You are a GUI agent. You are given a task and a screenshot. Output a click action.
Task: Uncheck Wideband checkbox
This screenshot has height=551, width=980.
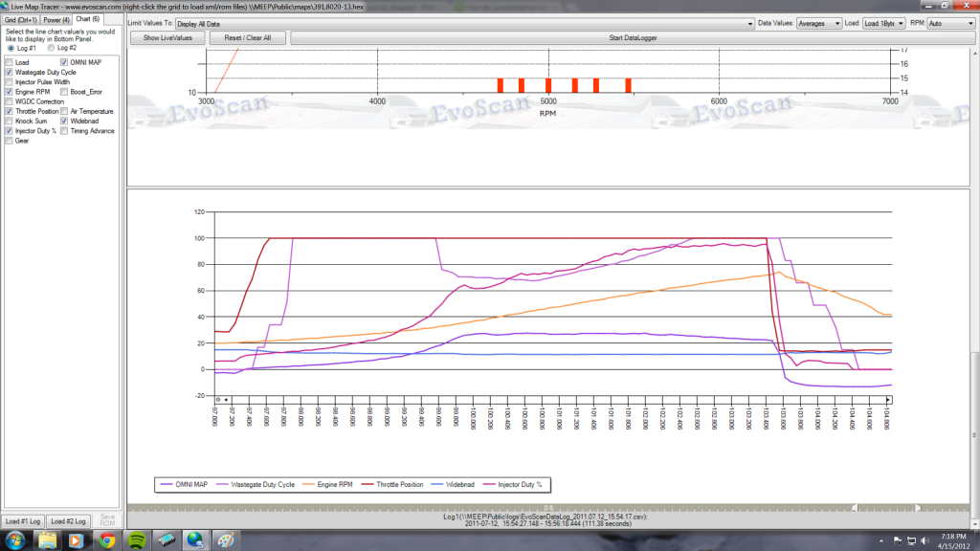pyautogui.click(x=64, y=121)
